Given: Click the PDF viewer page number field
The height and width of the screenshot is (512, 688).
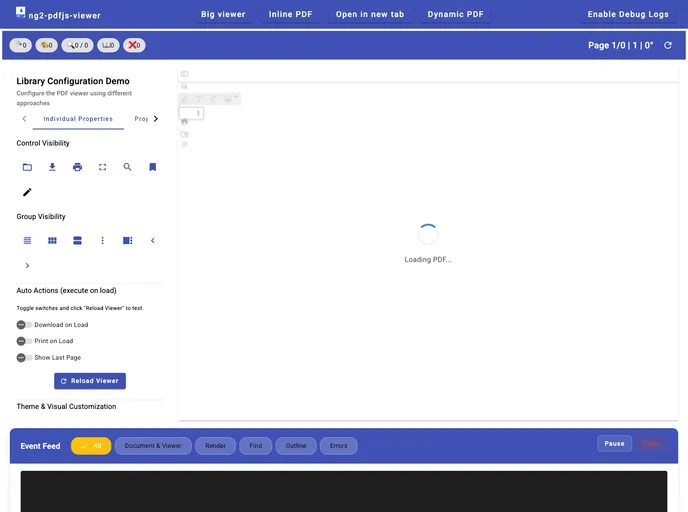Looking at the screenshot, I should [x=191, y=113].
